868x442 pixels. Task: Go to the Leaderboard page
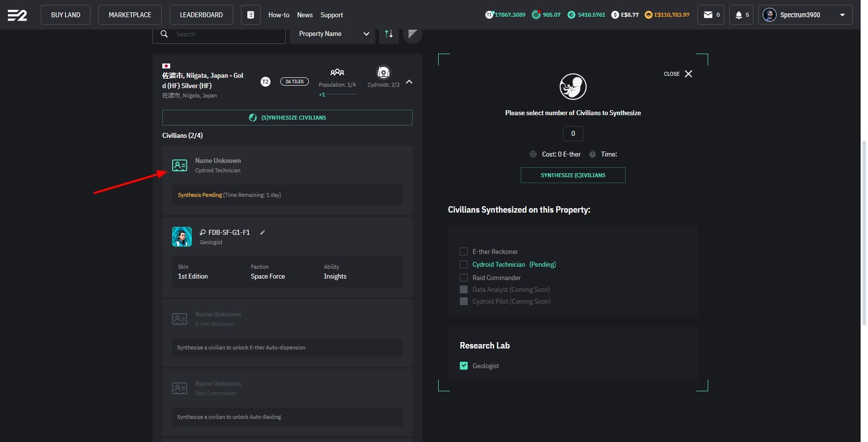click(x=201, y=15)
